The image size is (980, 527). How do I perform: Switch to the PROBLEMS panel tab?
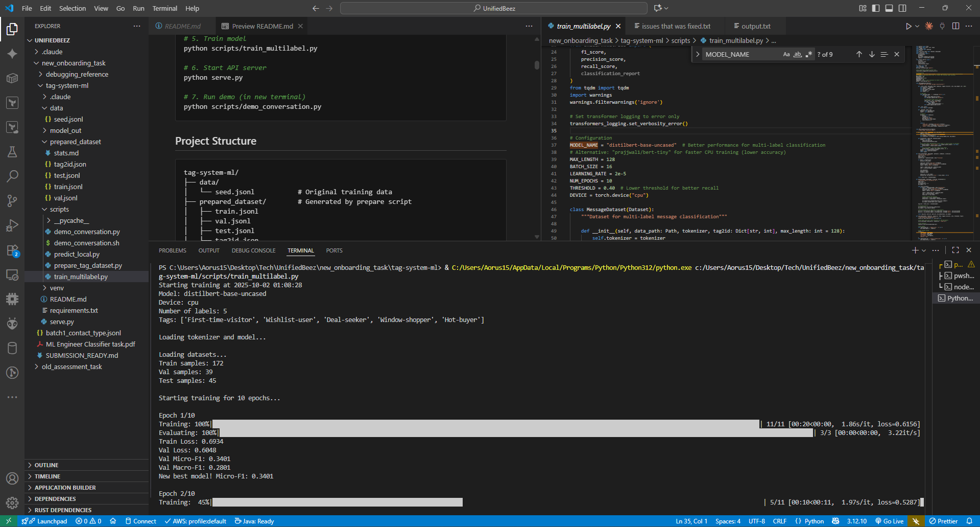tap(172, 250)
